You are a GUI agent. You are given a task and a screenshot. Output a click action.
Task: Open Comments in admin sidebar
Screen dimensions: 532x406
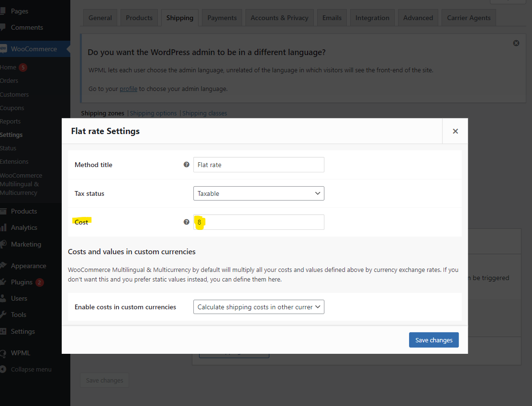[27, 27]
